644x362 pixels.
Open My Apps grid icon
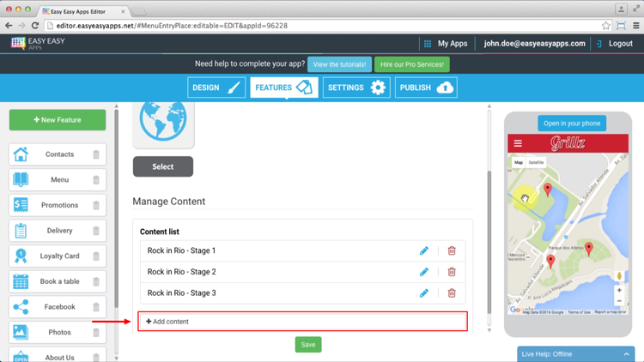pyautogui.click(x=427, y=44)
